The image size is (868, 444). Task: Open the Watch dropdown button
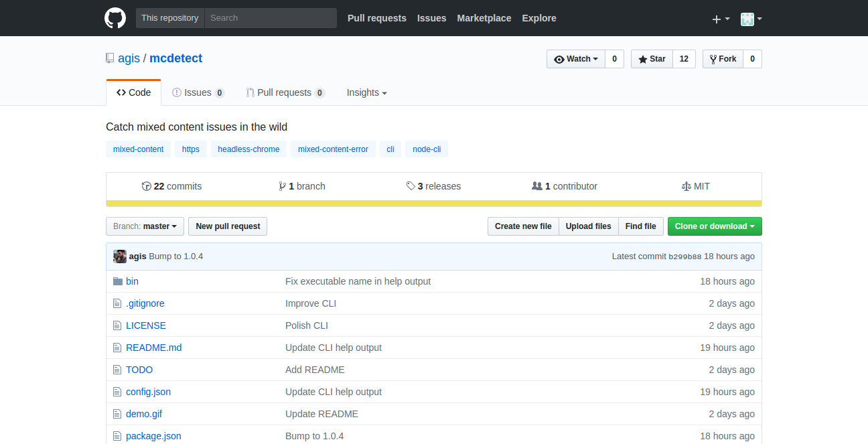click(576, 59)
